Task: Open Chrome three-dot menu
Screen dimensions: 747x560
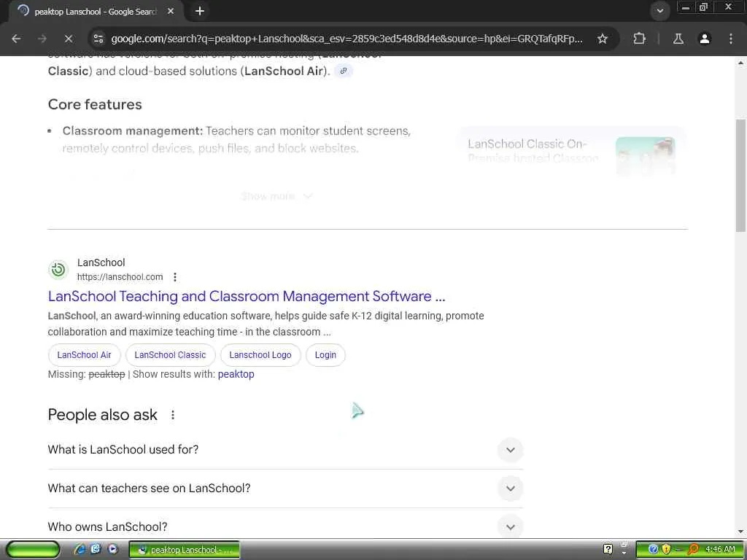Action: (731, 39)
